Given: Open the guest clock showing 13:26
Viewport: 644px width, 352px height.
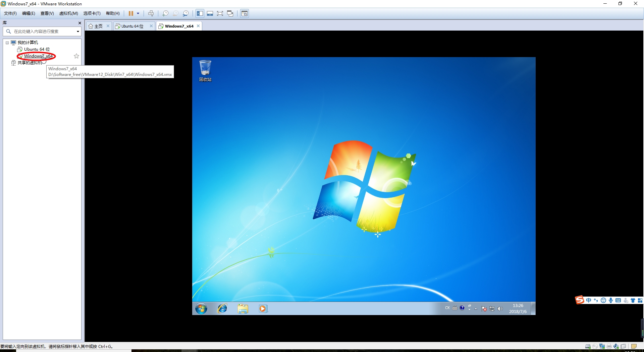Looking at the screenshot, I should (x=518, y=309).
